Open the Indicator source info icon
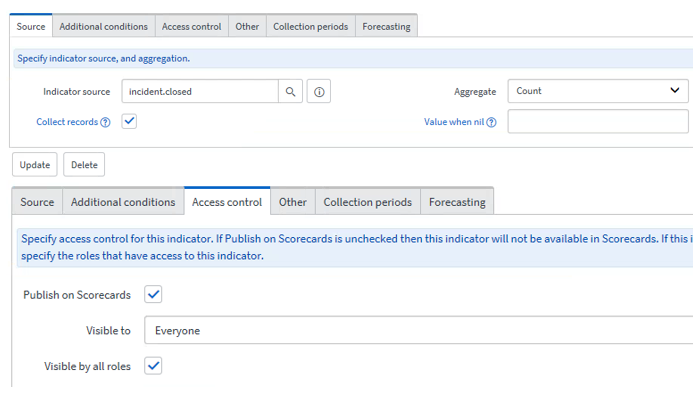Viewport: 693px width, 394px height. [319, 92]
